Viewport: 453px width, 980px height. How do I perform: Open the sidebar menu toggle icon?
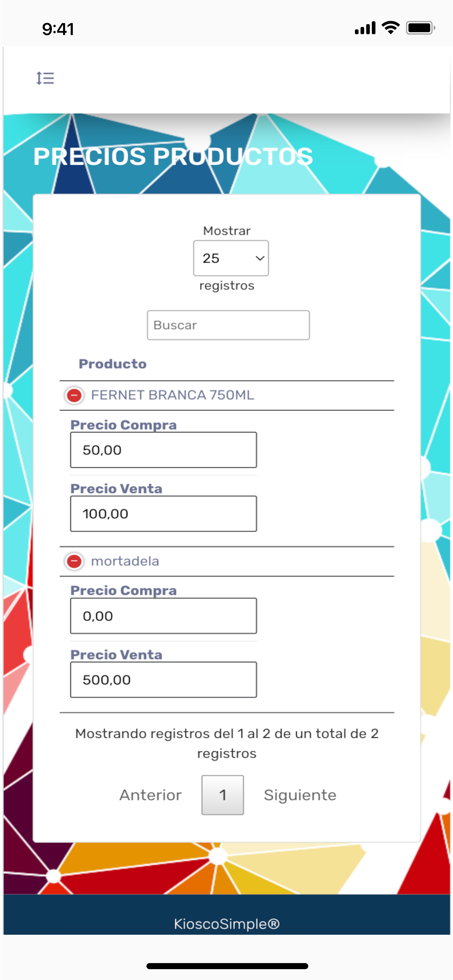tap(45, 78)
